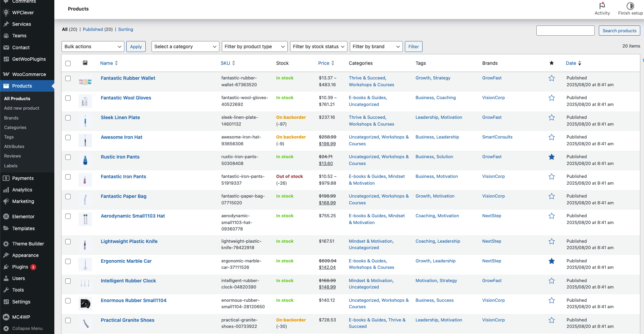Screen dimensions: 644x334
Task: Check the select-all products checkbox
Action: coord(68,63)
